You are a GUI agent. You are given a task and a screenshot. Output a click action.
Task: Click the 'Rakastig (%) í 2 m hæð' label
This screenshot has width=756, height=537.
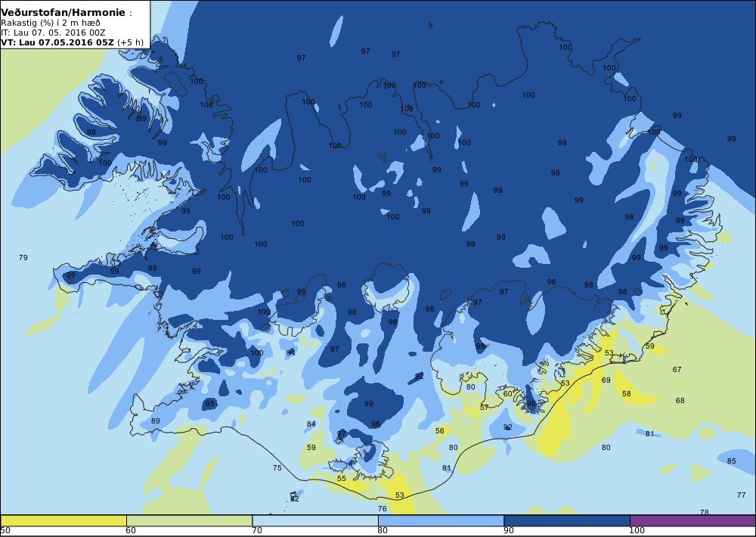coord(51,23)
